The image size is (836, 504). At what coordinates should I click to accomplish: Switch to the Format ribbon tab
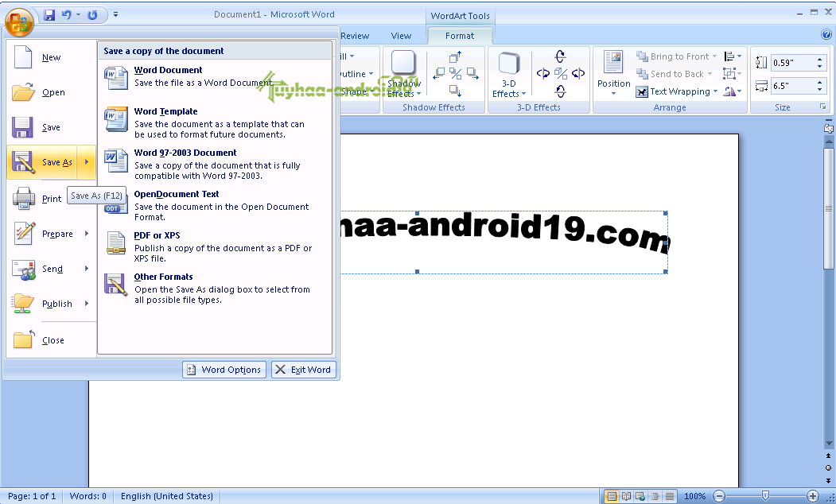pos(460,36)
